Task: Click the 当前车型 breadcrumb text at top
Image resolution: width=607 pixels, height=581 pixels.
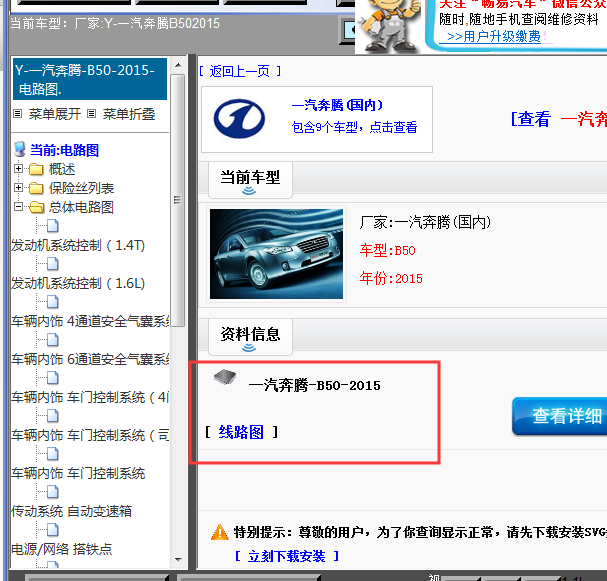Action: coord(115,23)
